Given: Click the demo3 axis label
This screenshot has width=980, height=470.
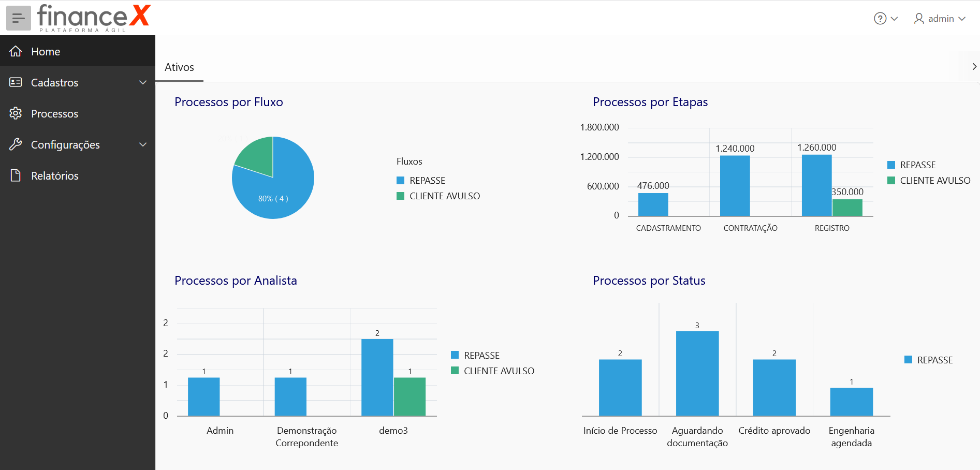Looking at the screenshot, I should 393,431.
